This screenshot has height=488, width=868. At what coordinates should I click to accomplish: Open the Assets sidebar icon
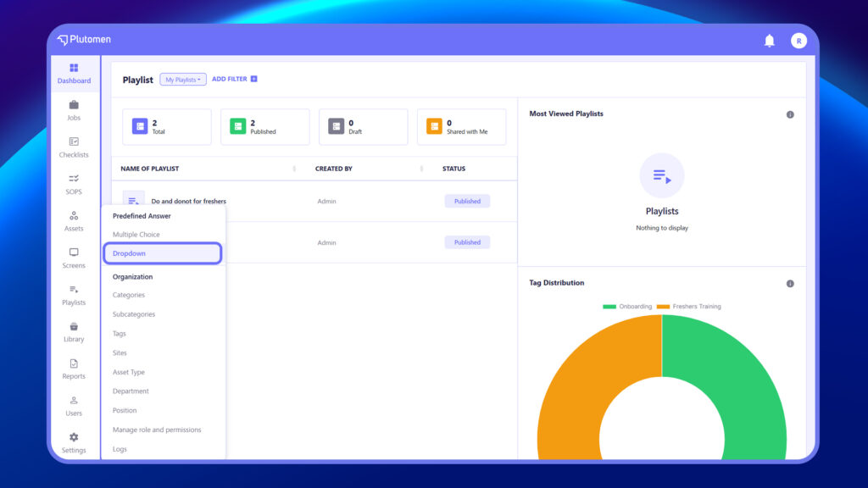click(x=74, y=216)
